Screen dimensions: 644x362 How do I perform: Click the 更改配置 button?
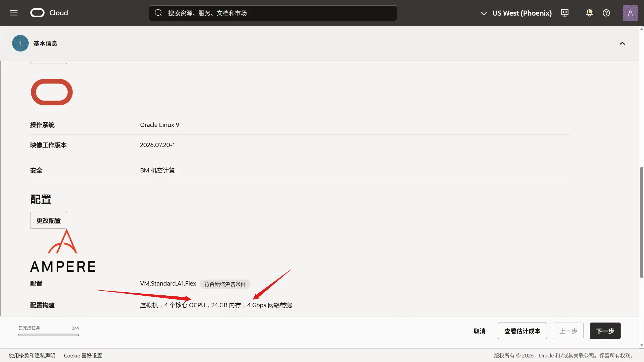[x=49, y=220]
